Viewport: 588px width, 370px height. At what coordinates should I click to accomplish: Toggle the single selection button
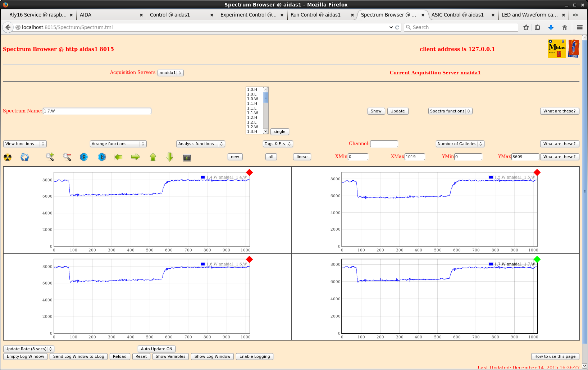tap(279, 131)
